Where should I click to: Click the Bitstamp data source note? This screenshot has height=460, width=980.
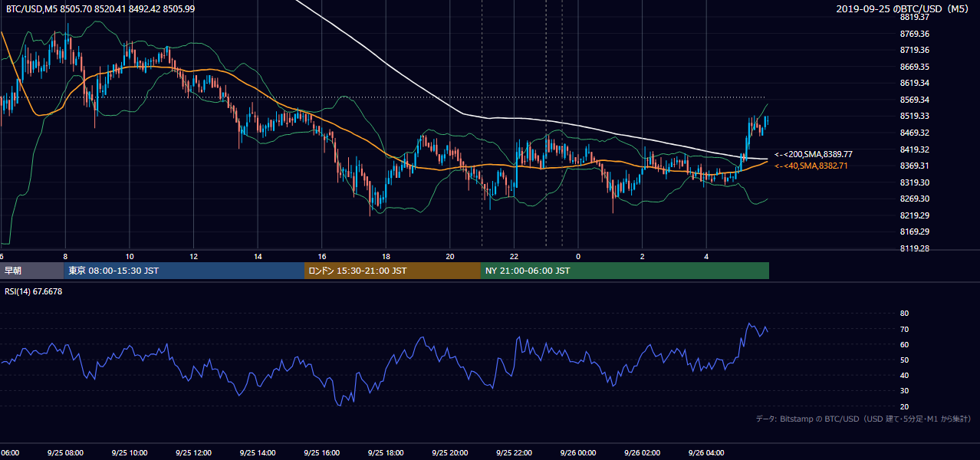coord(863,419)
